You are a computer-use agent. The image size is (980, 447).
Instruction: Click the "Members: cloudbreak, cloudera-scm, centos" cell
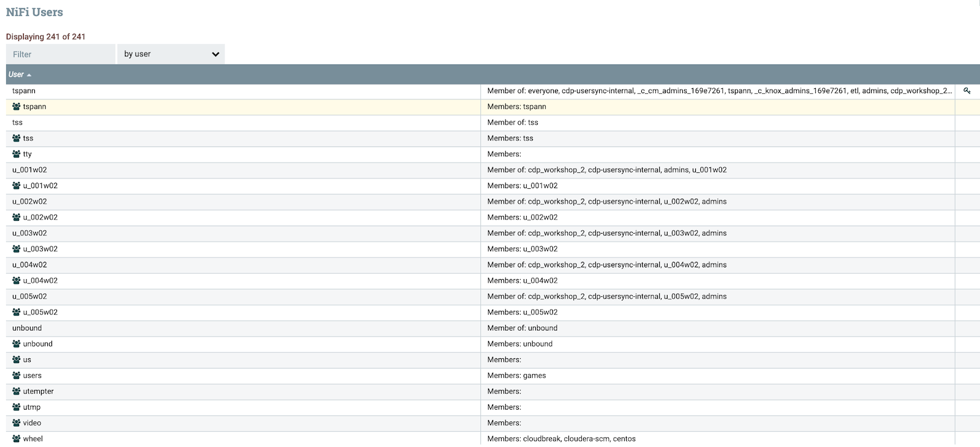[x=718, y=439]
